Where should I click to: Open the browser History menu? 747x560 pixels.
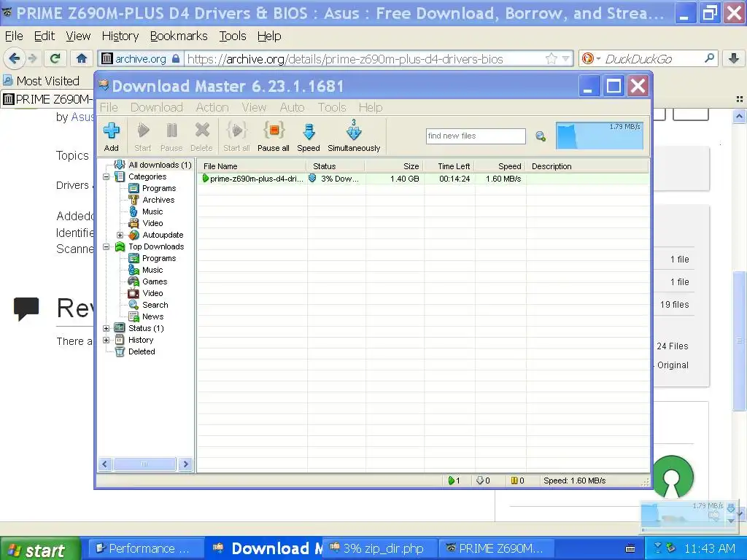[x=120, y=36]
